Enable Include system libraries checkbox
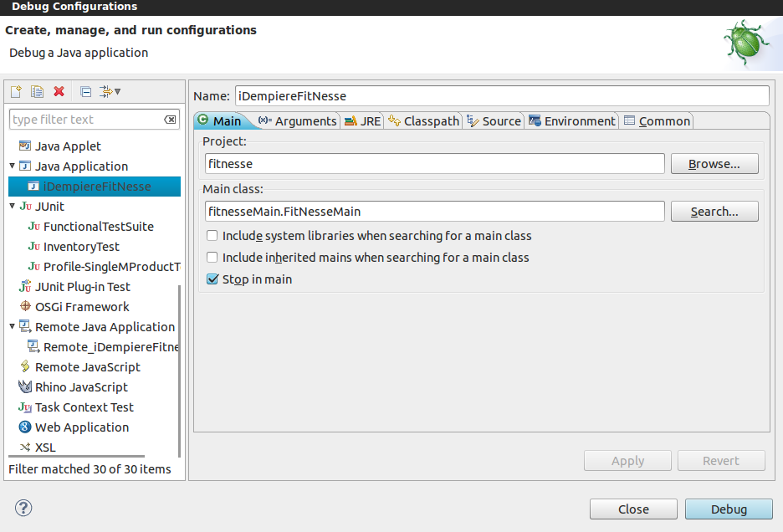This screenshot has width=783, height=532. (x=212, y=236)
